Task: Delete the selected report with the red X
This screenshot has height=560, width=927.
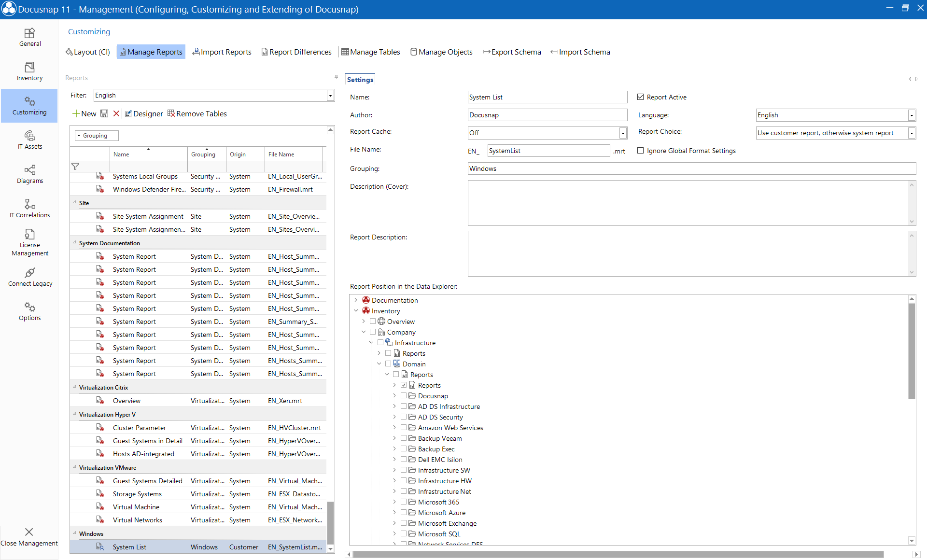Action: [116, 113]
